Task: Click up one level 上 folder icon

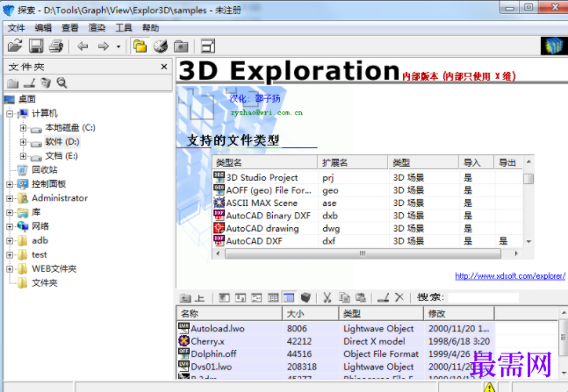Action: (x=191, y=298)
